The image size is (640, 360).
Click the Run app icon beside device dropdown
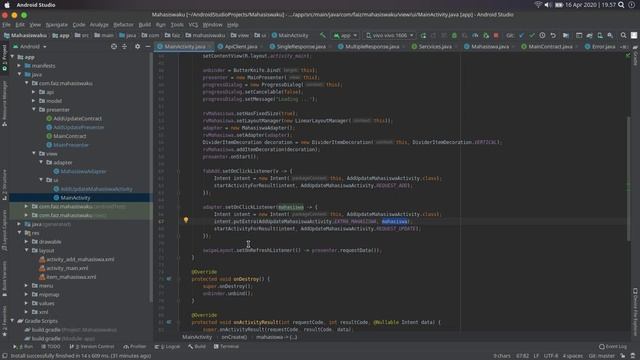423,36
